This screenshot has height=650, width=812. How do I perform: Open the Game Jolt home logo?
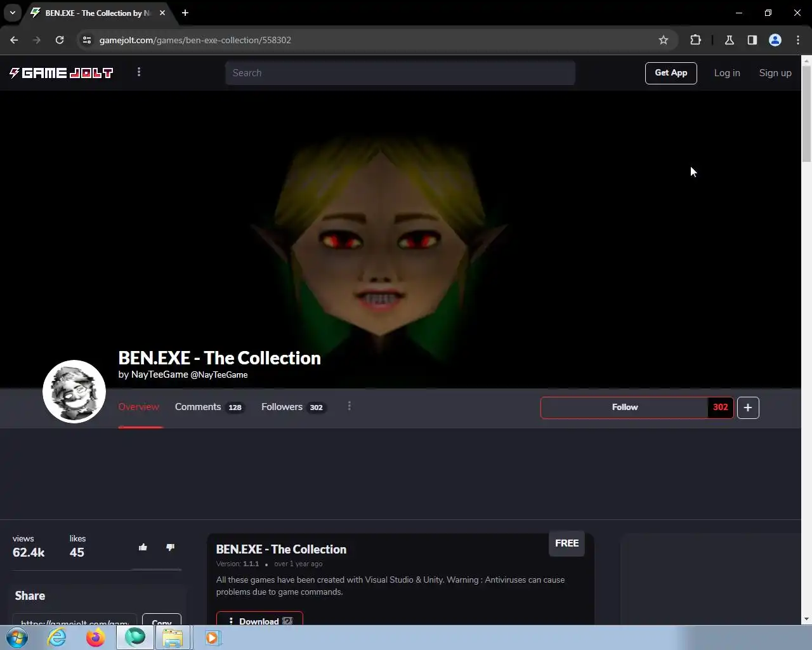coord(62,73)
